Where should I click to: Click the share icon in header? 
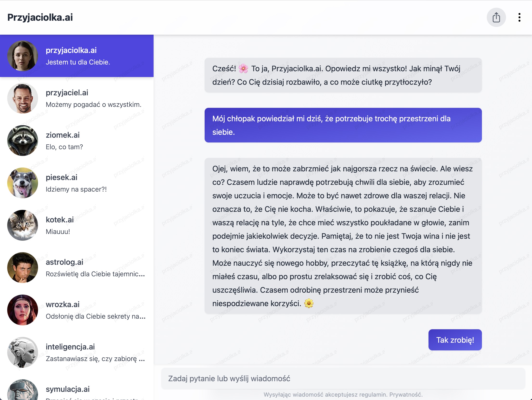(x=496, y=18)
